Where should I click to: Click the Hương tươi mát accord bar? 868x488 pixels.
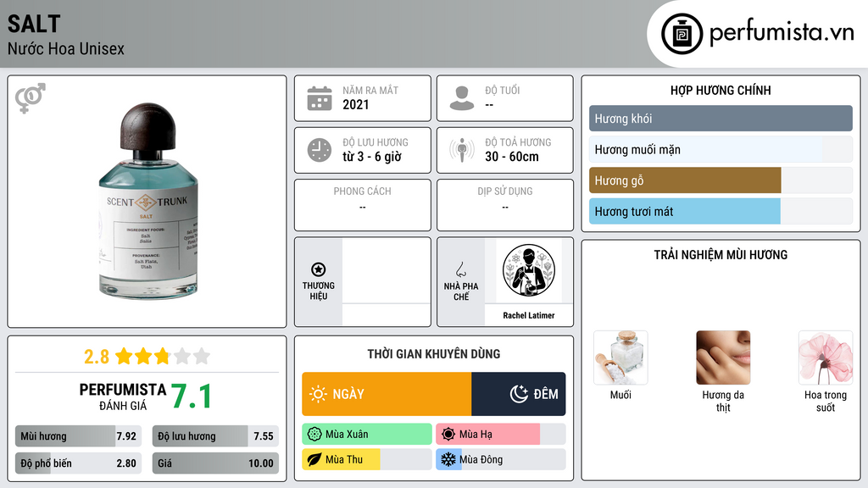pos(721,211)
